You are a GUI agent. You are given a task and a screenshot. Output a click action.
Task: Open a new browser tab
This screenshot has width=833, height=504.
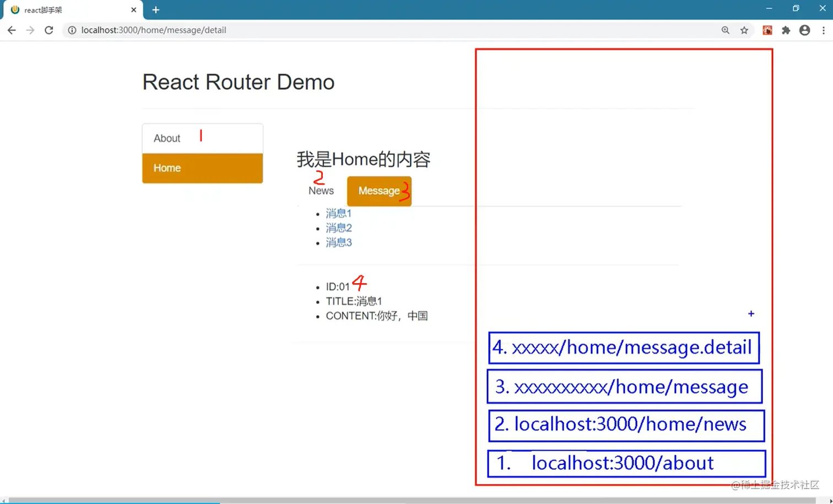coord(156,10)
